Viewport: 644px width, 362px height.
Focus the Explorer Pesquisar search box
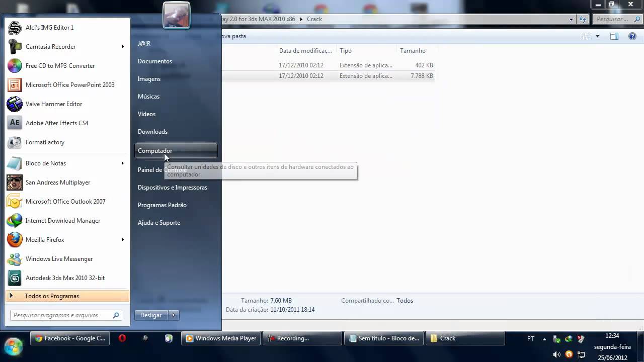pyautogui.click(x=616, y=19)
